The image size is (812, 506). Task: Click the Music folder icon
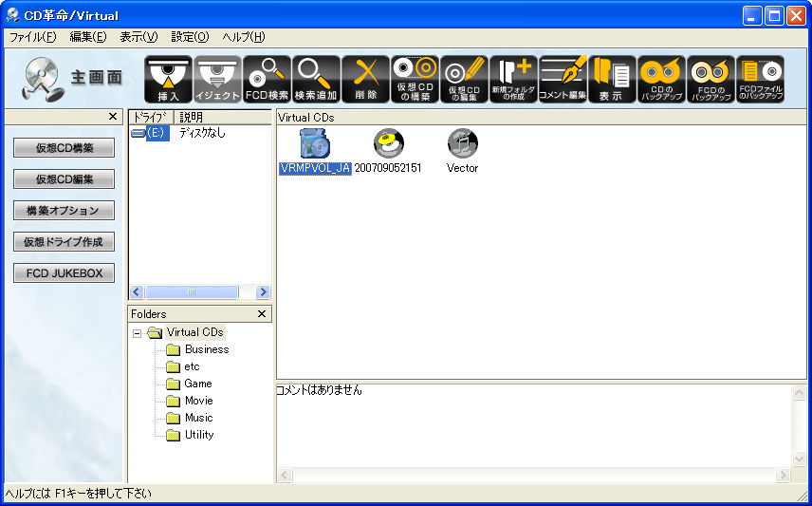pos(173,419)
